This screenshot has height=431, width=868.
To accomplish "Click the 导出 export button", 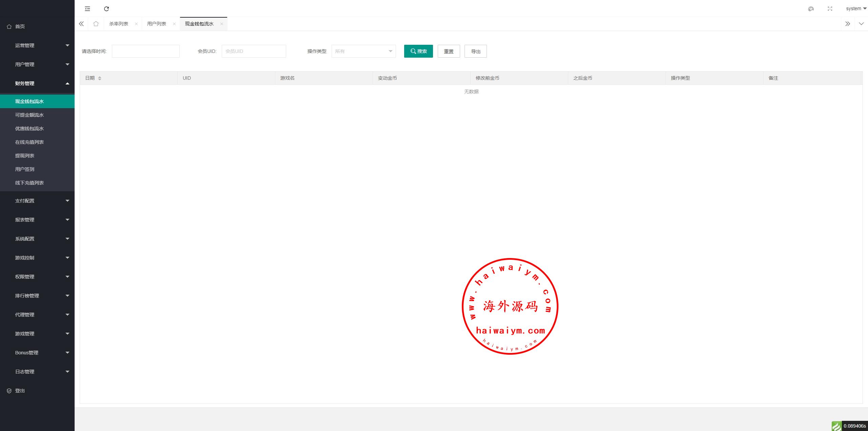I will (x=475, y=51).
